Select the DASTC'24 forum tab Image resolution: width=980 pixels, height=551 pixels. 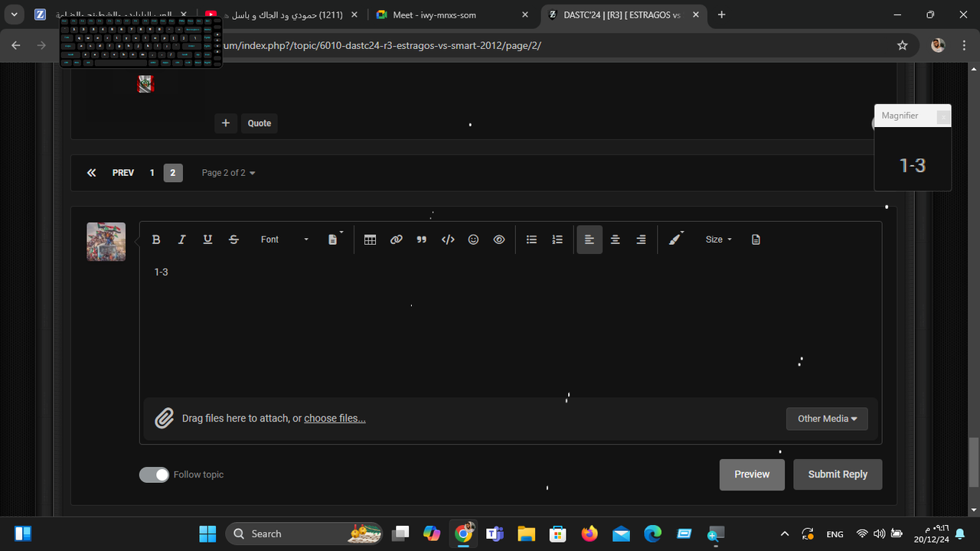pyautogui.click(x=622, y=15)
